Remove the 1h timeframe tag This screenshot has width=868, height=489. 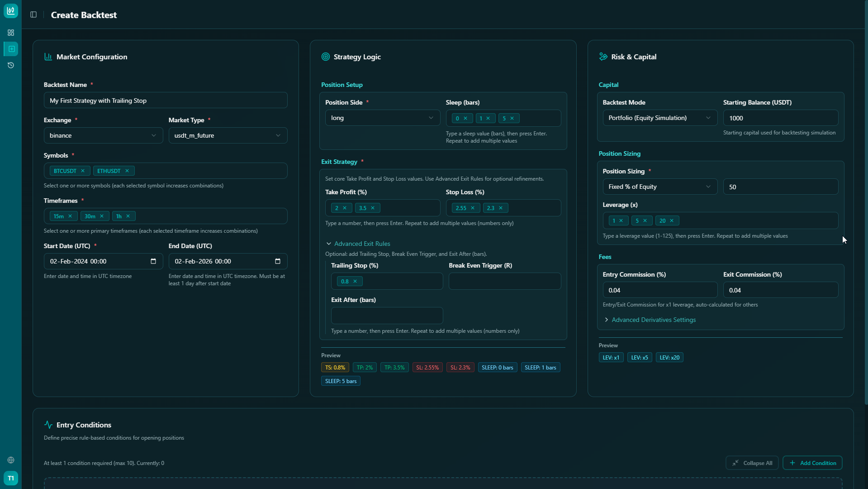[x=128, y=216]
